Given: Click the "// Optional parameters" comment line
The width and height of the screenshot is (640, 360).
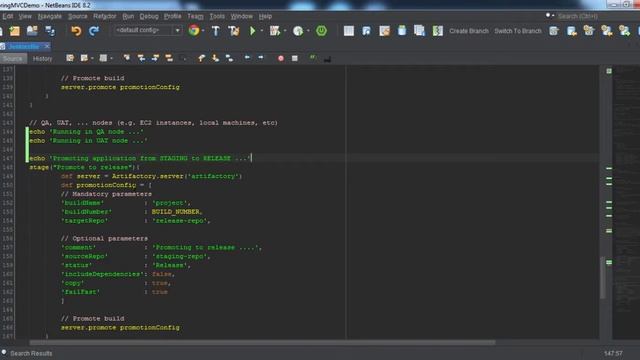Looking at the screenshot, I should [104, 238].
